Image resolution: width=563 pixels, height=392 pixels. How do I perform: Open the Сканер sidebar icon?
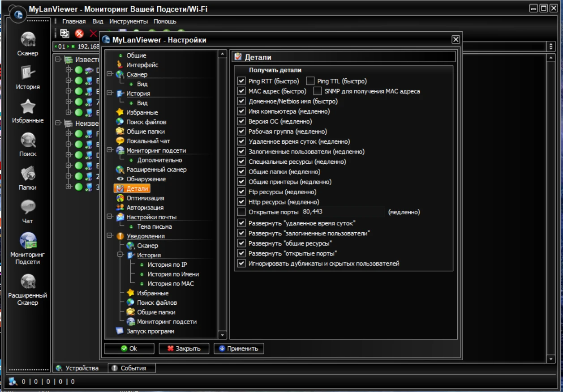click(28, 40)
